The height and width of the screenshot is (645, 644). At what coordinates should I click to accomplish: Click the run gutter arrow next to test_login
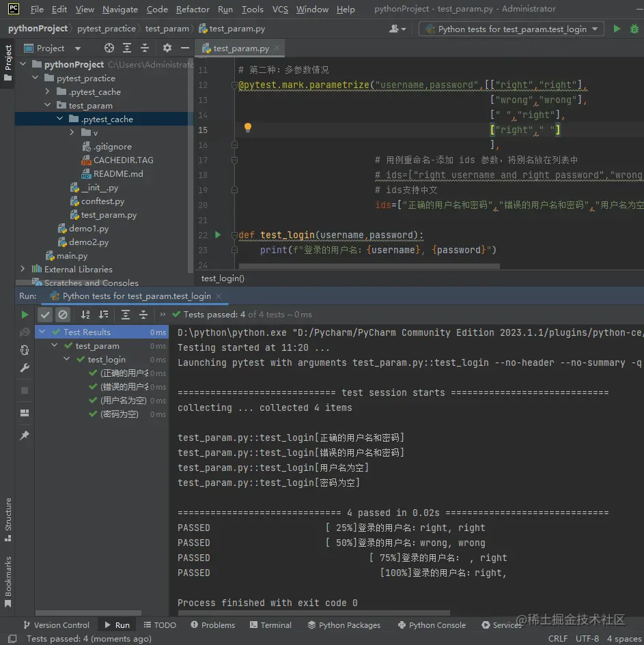218,235
